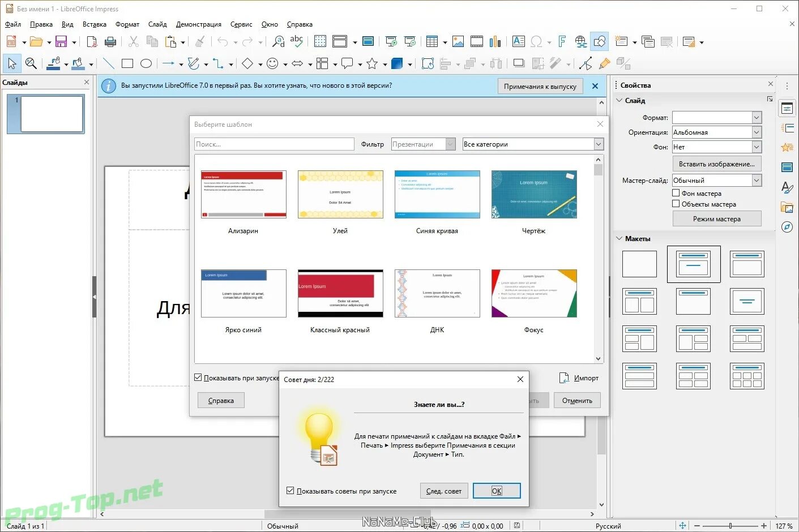This screenshot has height=532, width=799.
Task: Click the Примечания к выпуску button
Action: click(x=540, y=86)
